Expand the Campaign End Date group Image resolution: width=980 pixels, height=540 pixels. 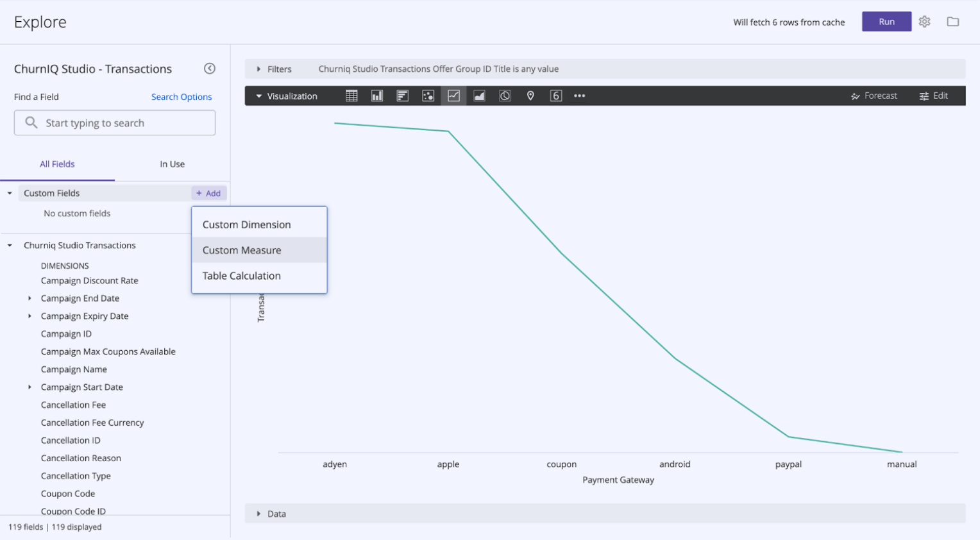tap(30, 298)
